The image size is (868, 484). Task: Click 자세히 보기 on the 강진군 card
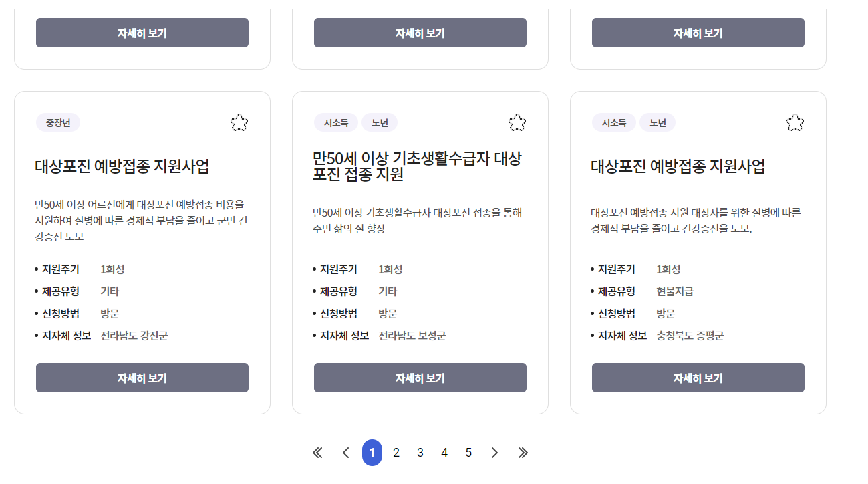[x=142, y=378]
